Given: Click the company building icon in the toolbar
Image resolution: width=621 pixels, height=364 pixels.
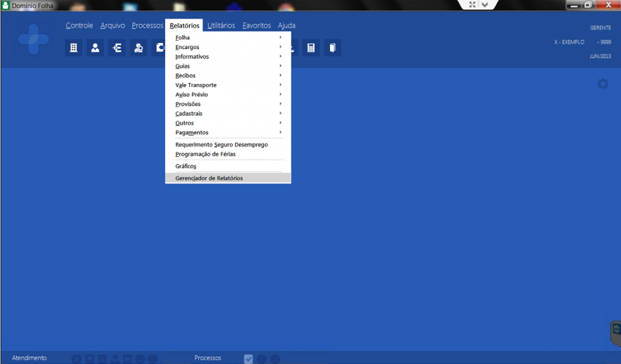Looking at the screenshot, I should click(73, 48).
